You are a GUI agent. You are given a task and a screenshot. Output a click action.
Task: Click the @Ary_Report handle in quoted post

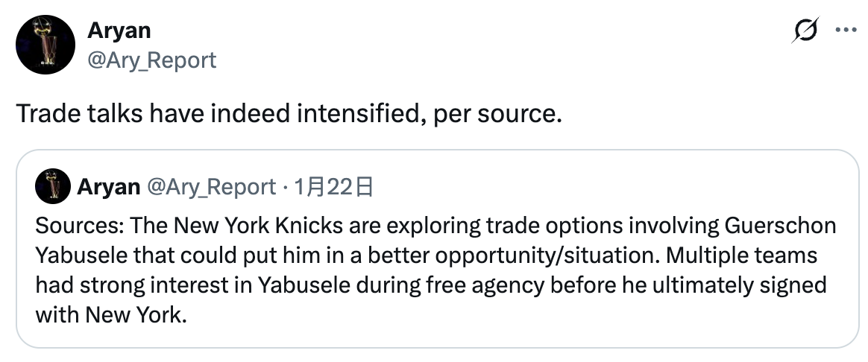click(x=211, y=187)
